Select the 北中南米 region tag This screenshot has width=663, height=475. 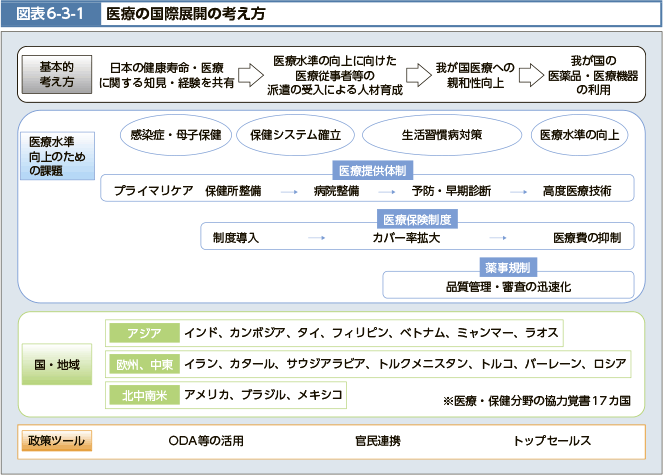tap(143, 395)
